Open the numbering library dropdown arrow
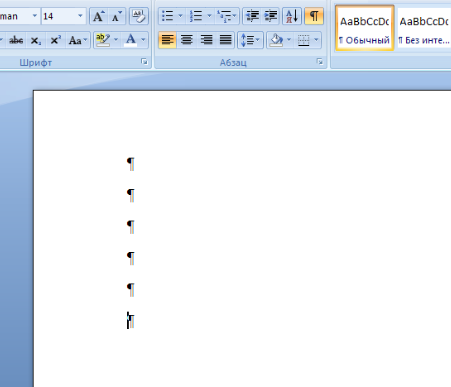Image resolution: width=451 pixels, height=387 pixels. pyautogui.click(x=209, y=16)
